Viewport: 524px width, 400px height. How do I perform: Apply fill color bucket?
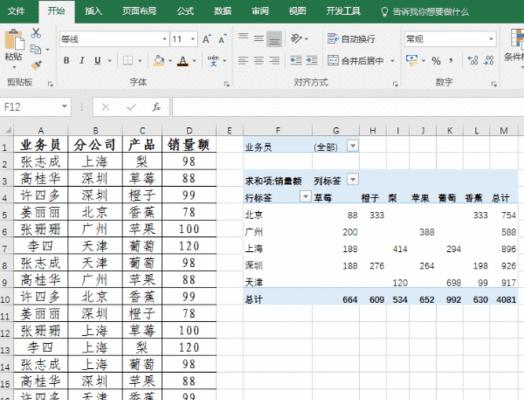(x=159, y=60)
